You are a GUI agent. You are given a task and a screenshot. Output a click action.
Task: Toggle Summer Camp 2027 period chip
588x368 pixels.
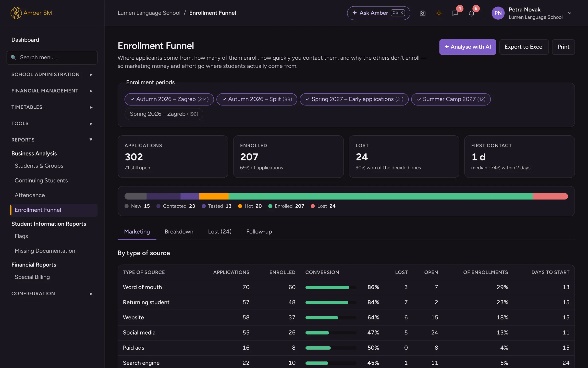coord(451,99)
